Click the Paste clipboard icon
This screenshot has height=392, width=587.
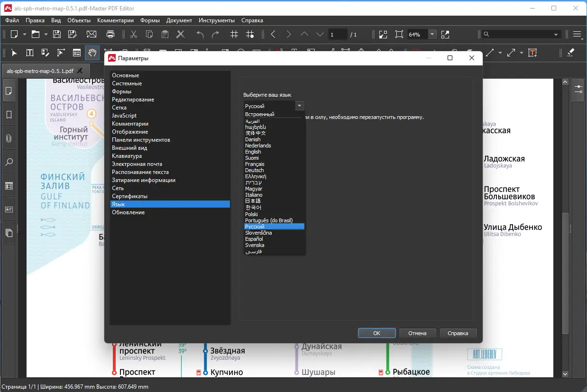point(165,34)
